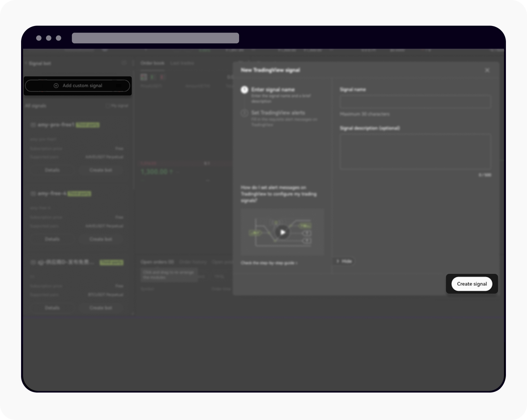Open Details for the first signal card
Screen dimensions: 527x420
click(52, 170)
